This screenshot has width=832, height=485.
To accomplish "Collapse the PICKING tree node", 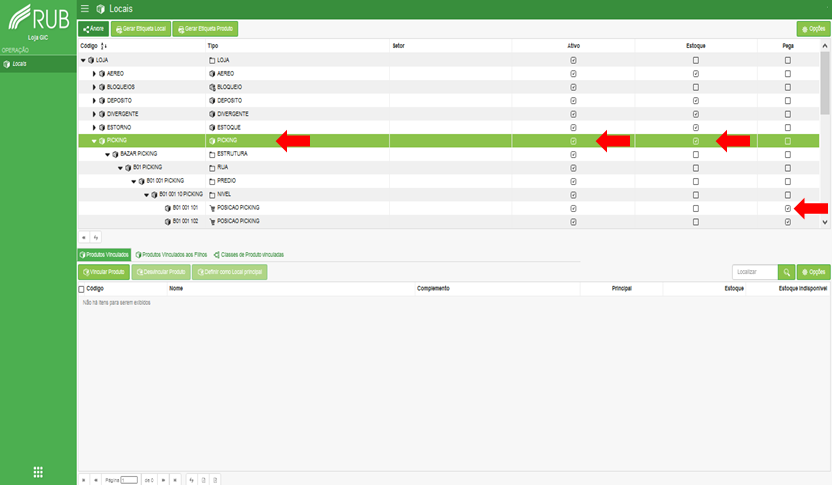I will (x=94, y=141).
